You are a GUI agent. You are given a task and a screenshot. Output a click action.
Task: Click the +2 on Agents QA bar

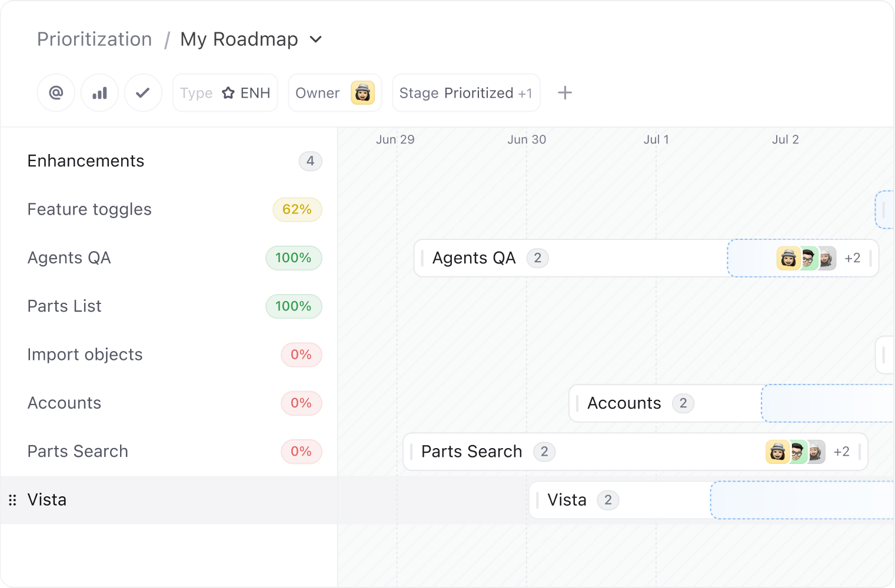[852, 258]
